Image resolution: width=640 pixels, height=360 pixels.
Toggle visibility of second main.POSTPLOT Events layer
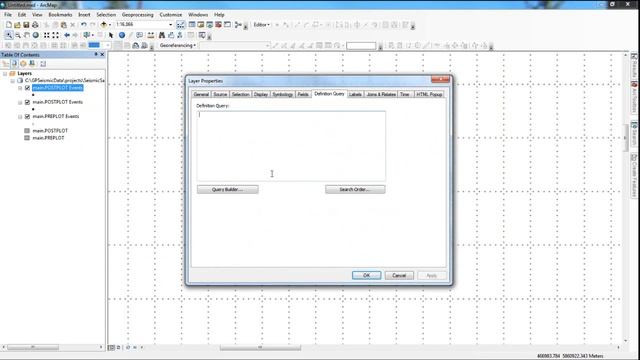(x=27, y=102)
